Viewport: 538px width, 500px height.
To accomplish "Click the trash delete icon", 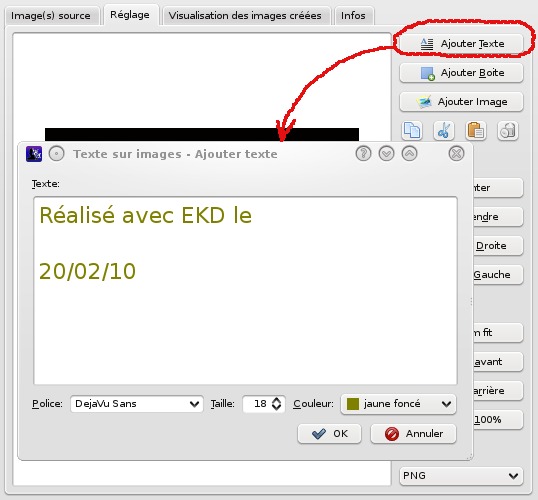I will [x=508, y=131].
